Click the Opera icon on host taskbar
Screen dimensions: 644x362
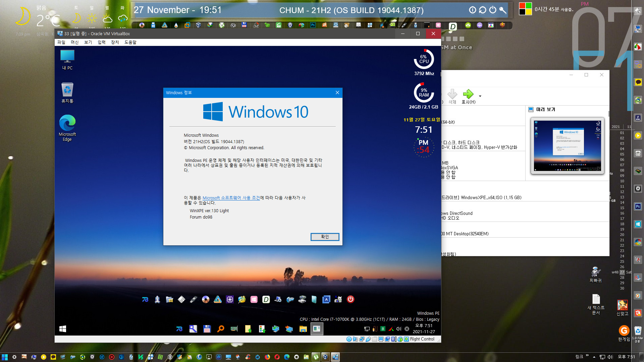(x=277, y=357)
